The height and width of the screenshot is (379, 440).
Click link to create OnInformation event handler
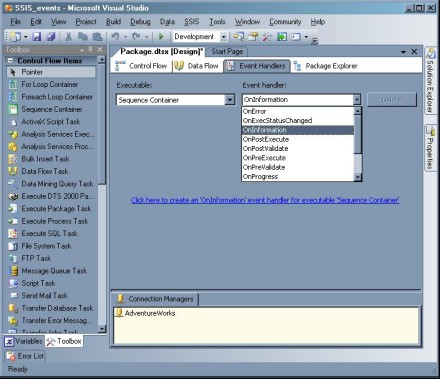click(x=265, y=200)
